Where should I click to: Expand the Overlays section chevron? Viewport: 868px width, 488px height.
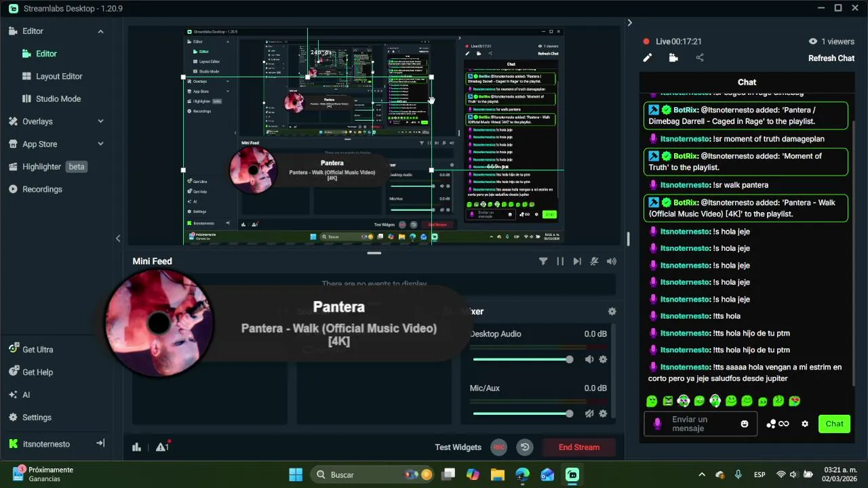tap(100, 121)
